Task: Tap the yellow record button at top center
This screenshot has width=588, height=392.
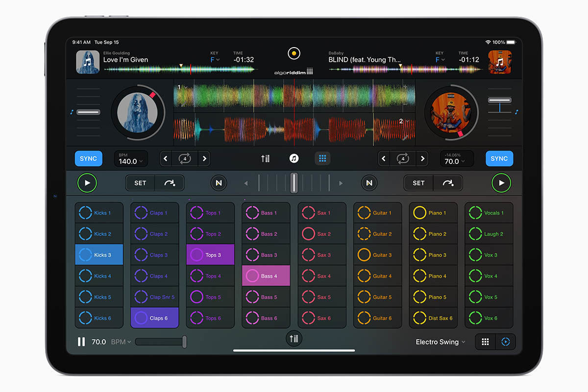Action: coord(294,53)
